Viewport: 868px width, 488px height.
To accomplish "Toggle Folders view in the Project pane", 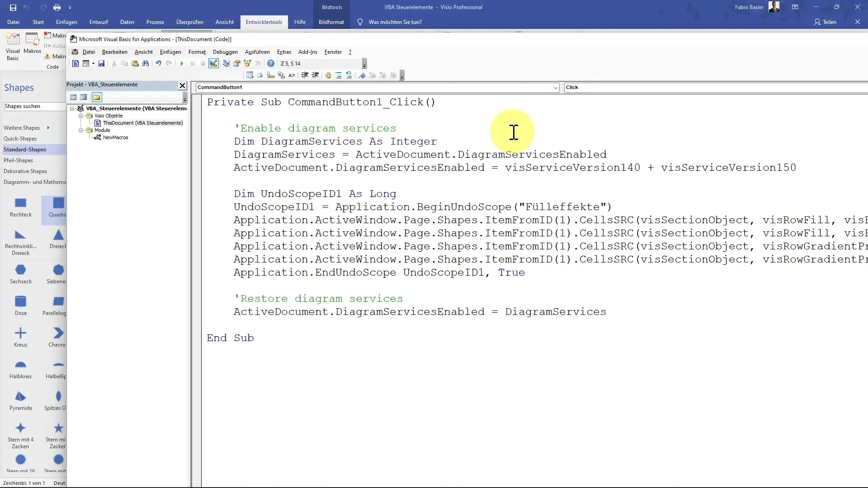I will [97, 97].
